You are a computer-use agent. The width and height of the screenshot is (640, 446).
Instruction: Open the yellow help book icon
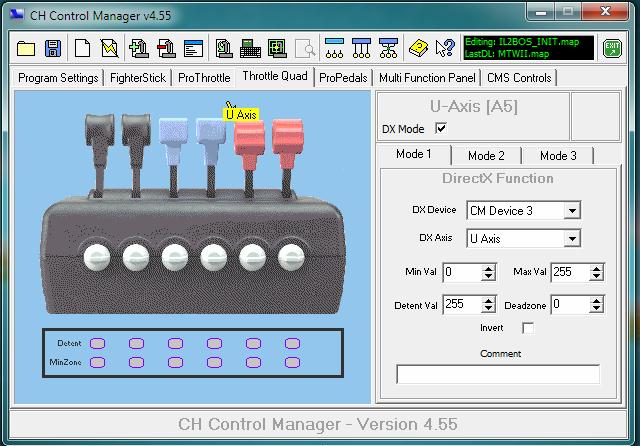coord(418,49)
